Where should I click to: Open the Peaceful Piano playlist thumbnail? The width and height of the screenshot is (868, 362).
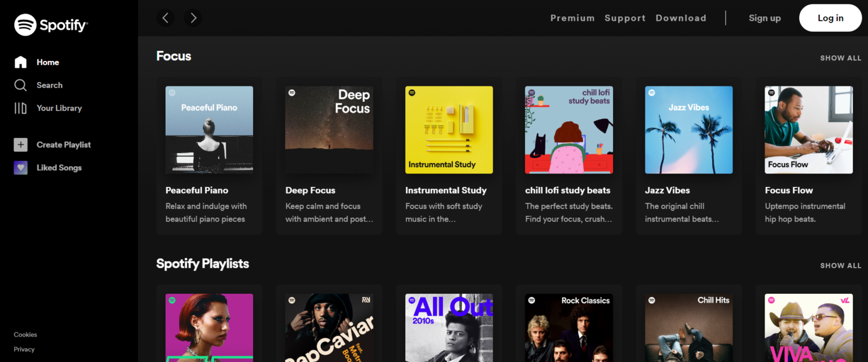tap(209, 129)
